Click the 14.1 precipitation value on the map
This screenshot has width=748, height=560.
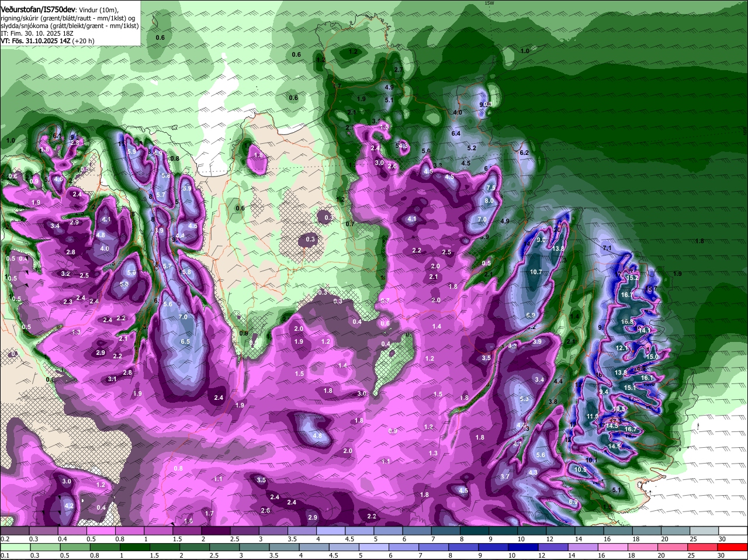click(645, 330)
